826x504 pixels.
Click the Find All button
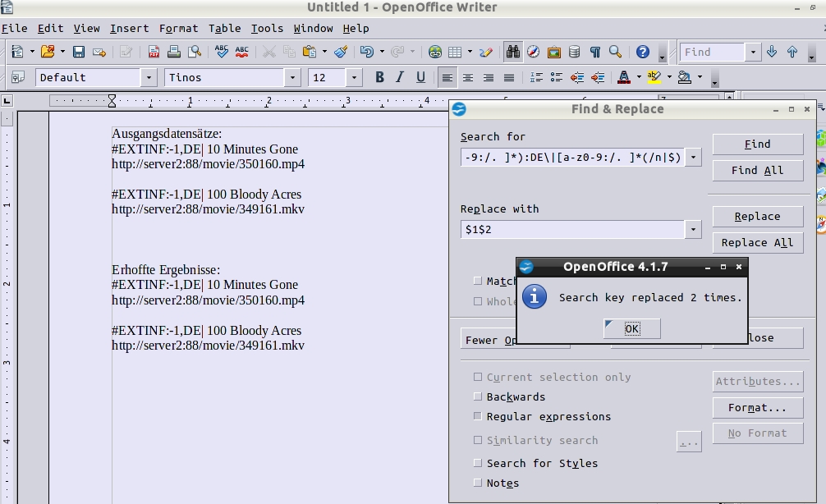tap(758, 170)
